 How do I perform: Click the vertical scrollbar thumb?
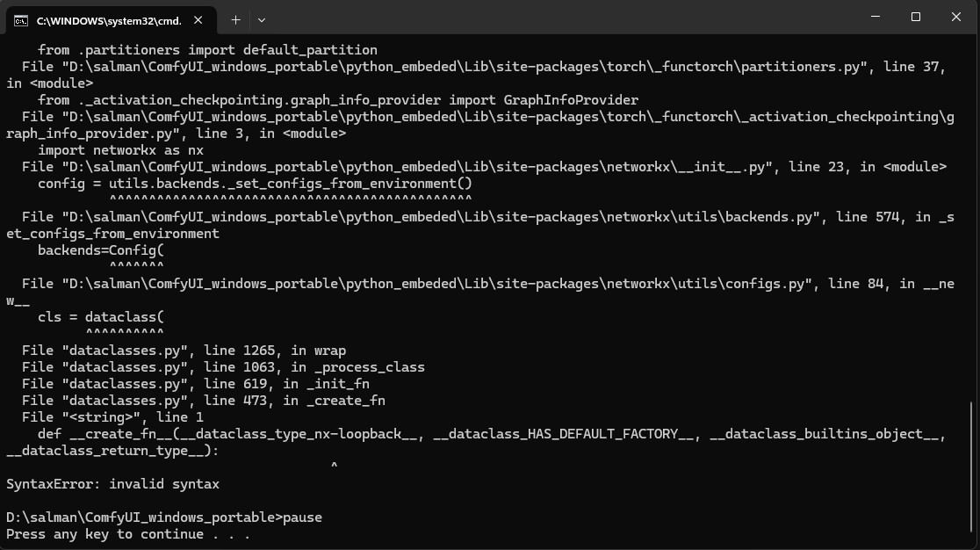pos(972,473)
